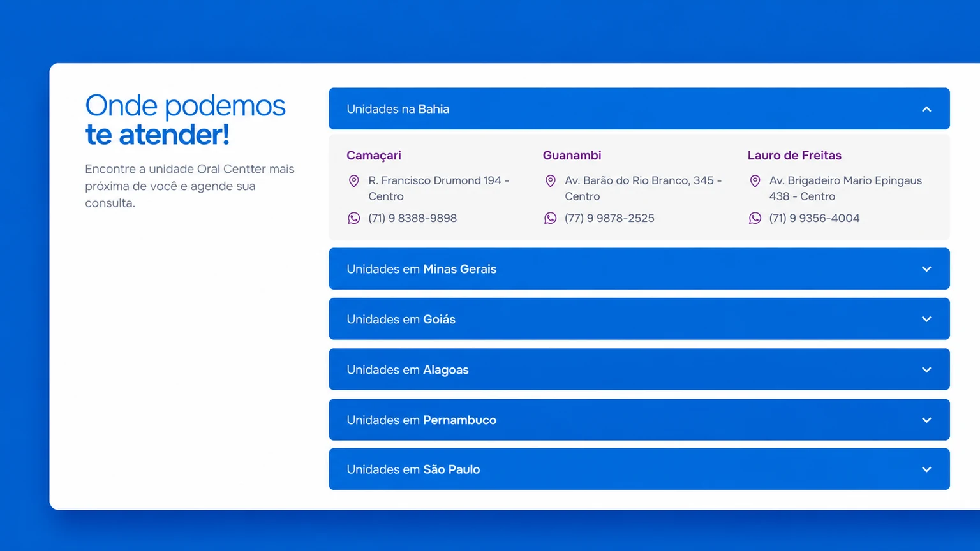The height and width of the screenshot is (551, 980).
Task: Open Lauro de Freitas number (71) 9 9356-4004
Action: pos(814,218)
